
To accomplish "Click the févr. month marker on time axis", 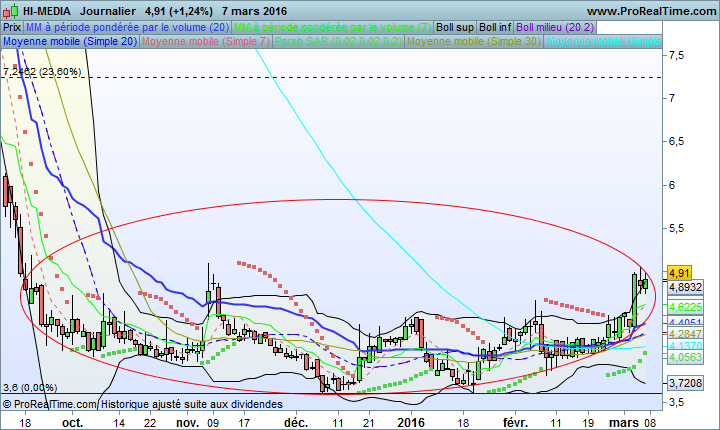I will coord(515,422).
